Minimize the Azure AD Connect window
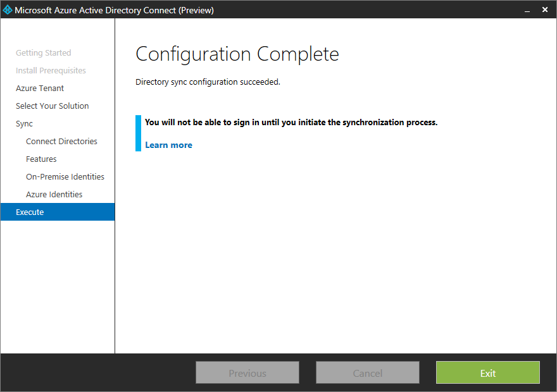Image resolution: width=557 pixels, height=392 pixels. 527,9
